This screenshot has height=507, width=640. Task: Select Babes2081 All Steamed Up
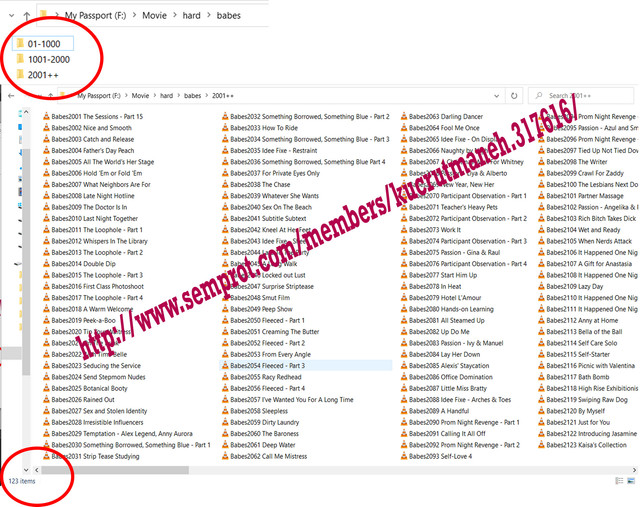coord(443,320)
